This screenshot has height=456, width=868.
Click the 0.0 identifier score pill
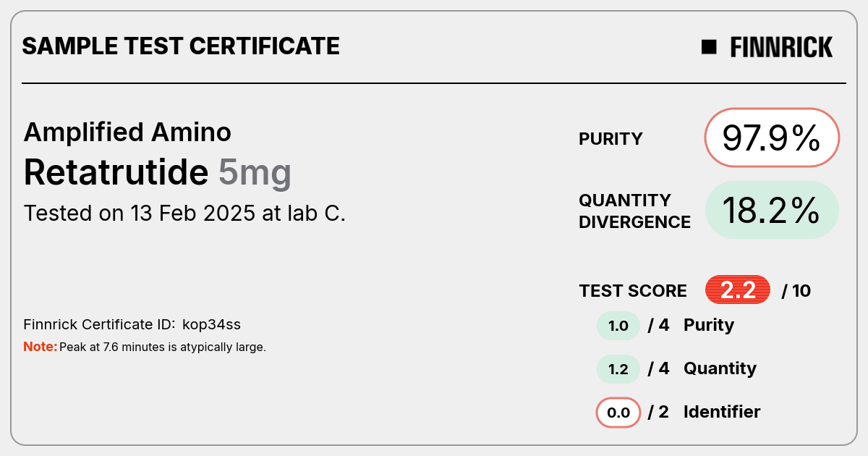pyautogui.click(x=618, y=413)
